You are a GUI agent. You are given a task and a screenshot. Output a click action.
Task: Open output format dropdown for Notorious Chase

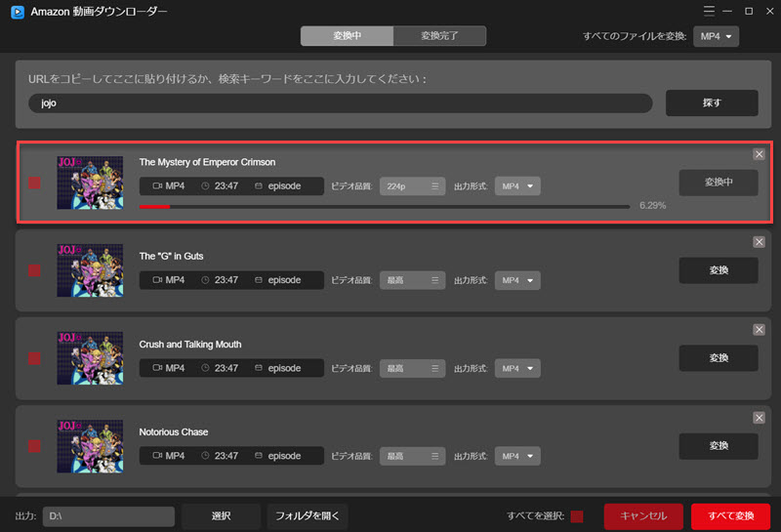[x=517, y=456]
